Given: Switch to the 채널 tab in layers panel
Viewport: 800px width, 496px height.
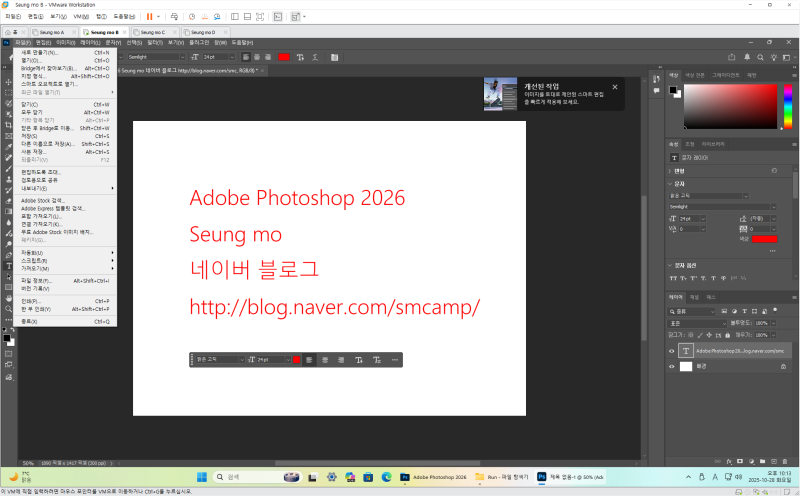Looking at the screenshot, I should [694, 297].
